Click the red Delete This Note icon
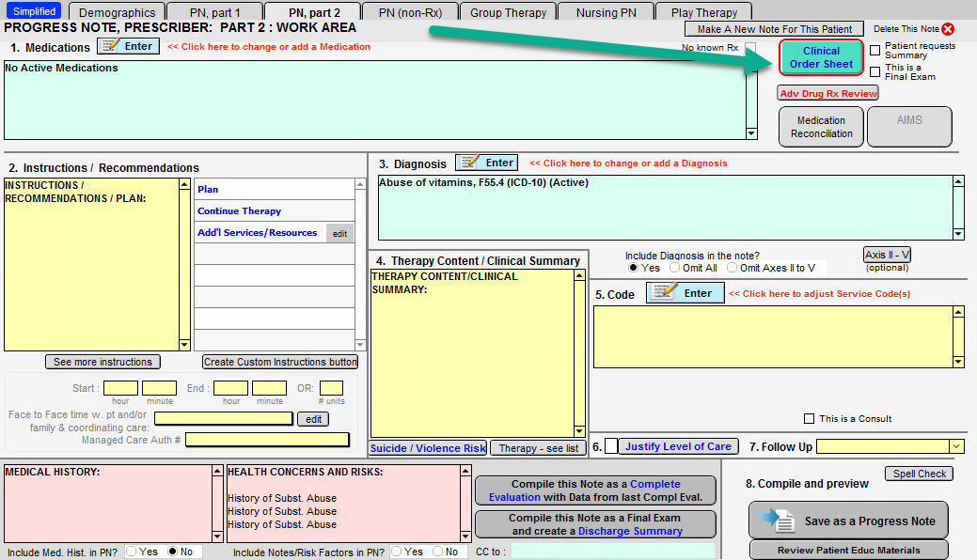This screenshot has width=977, height=560. click(947, 29)
